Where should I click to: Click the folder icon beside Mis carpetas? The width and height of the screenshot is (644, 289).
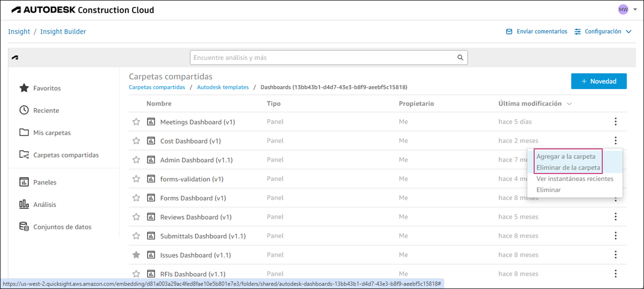tap(24, 133)
